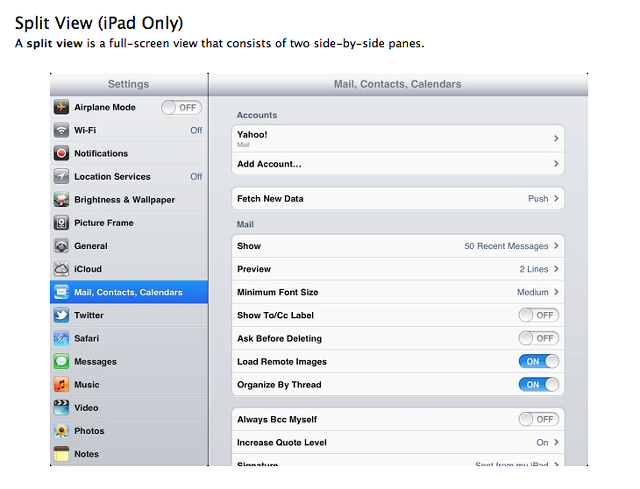Tap the green Messages bubble icon
Image resolution: width=640 pixels, height=489 pixels.
click(61, 362)
